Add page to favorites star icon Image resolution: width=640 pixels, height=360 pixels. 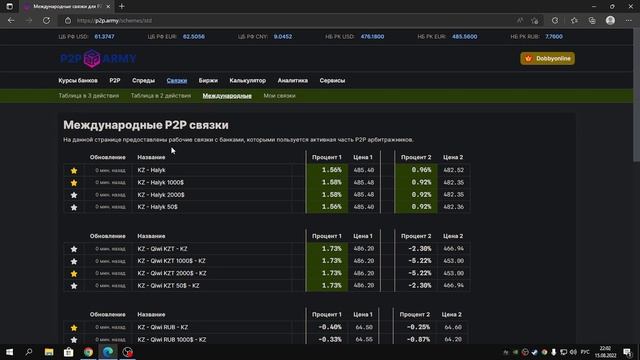coord(535,20)
